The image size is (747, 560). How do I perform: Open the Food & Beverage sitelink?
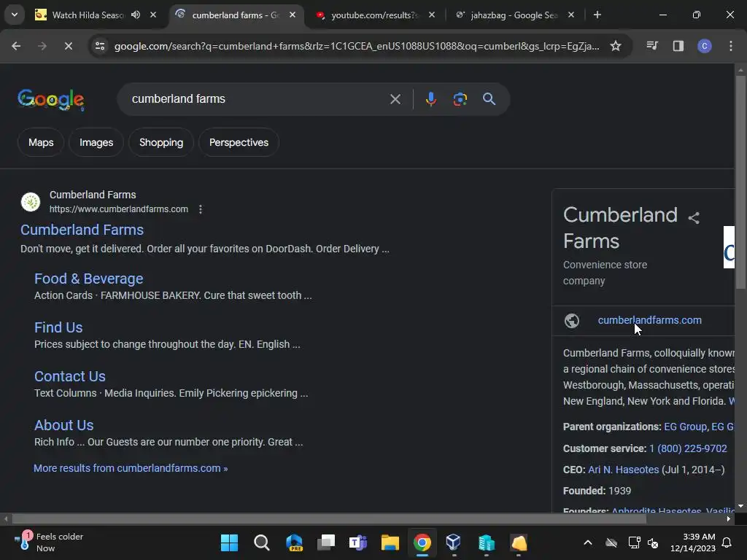click(88, 279)
